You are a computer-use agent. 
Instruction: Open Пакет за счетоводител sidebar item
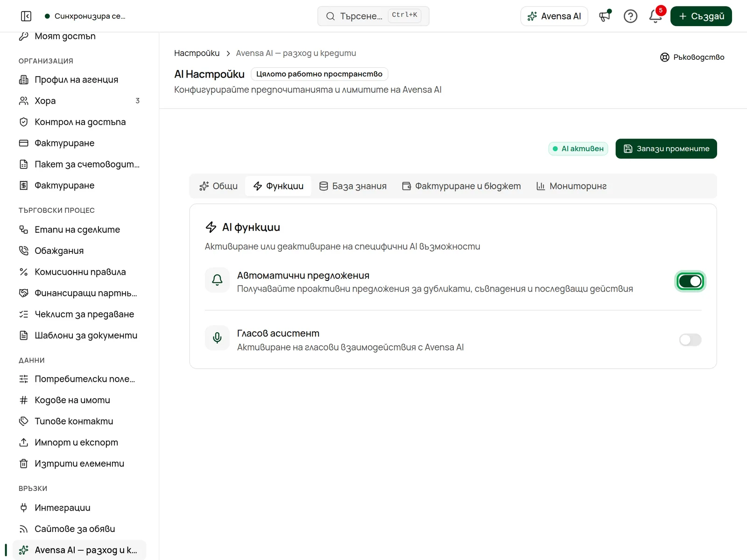[79, 164]
